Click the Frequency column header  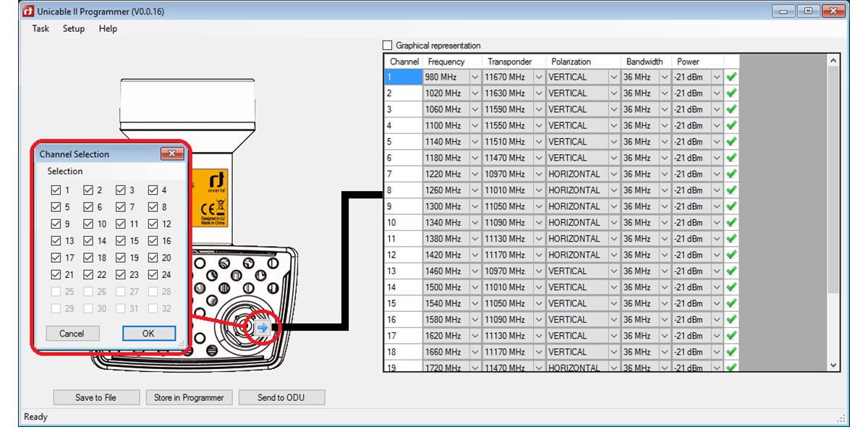[452, 62]
